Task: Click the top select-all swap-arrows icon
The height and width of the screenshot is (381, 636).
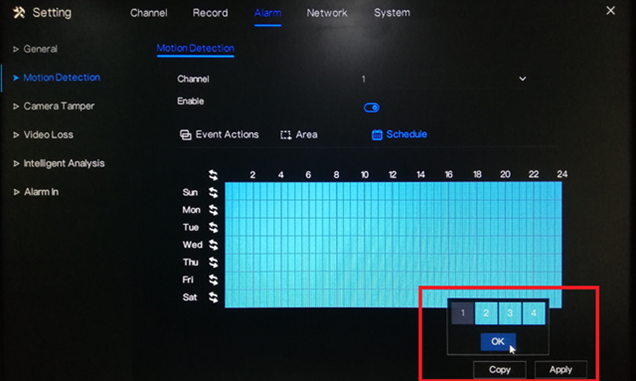Action: [213, 175]
